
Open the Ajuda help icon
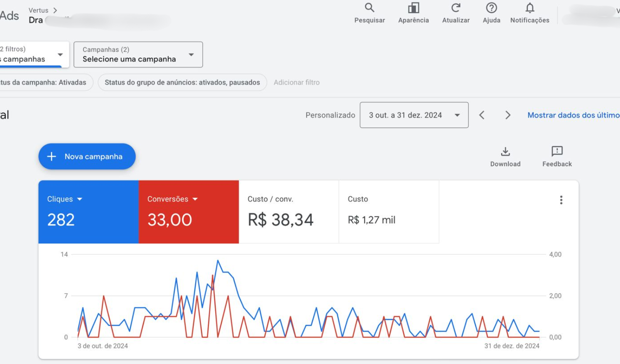[491, 8]
